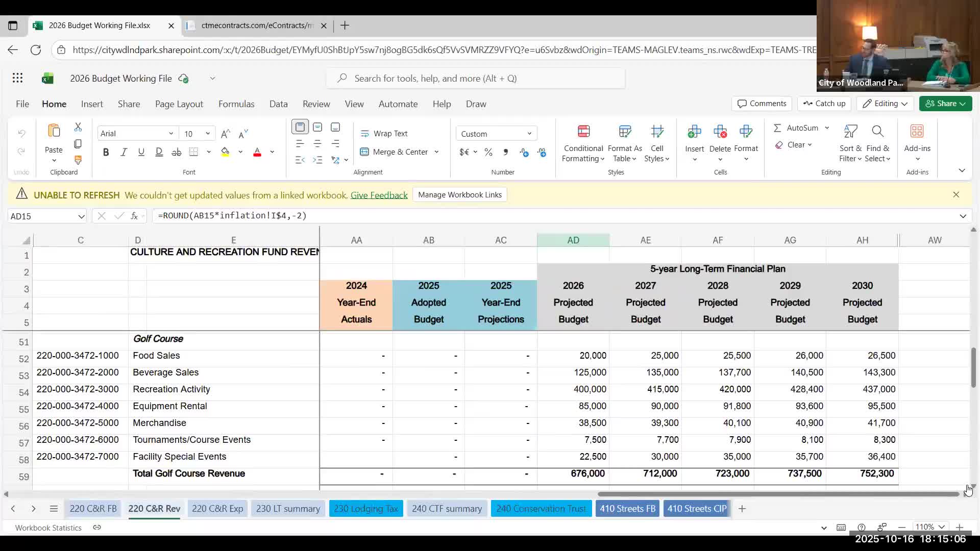This screenshot has width=980, height=551.
Task: Click Manage Workbook Links button
Action: pos(459,195)
